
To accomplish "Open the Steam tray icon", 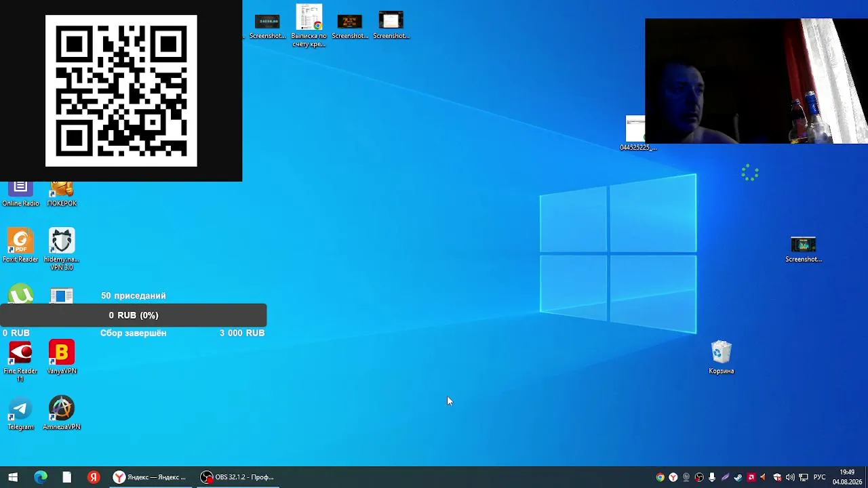I will point(738,477).
